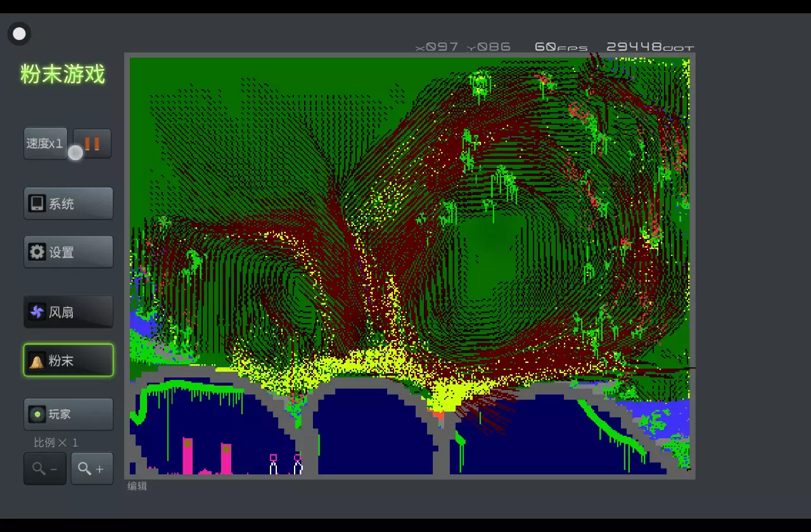Click the left pink pillar in the canvas

coord(188,456)
